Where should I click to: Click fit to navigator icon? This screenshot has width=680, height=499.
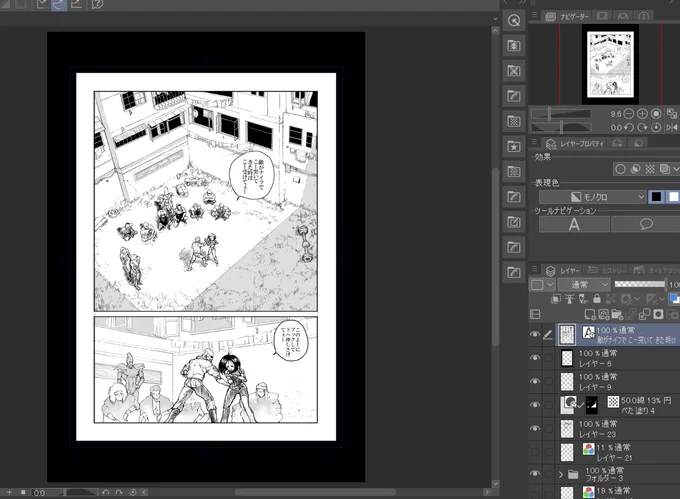[672, 114]
